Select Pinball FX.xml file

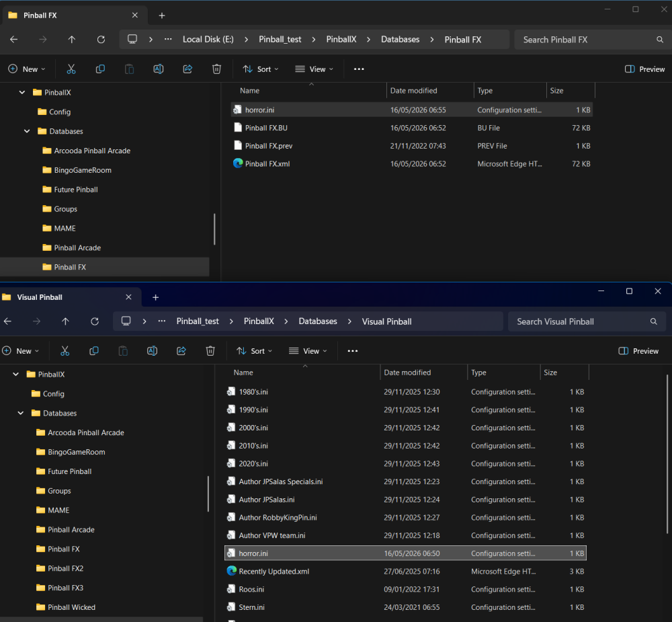[411, 164]
